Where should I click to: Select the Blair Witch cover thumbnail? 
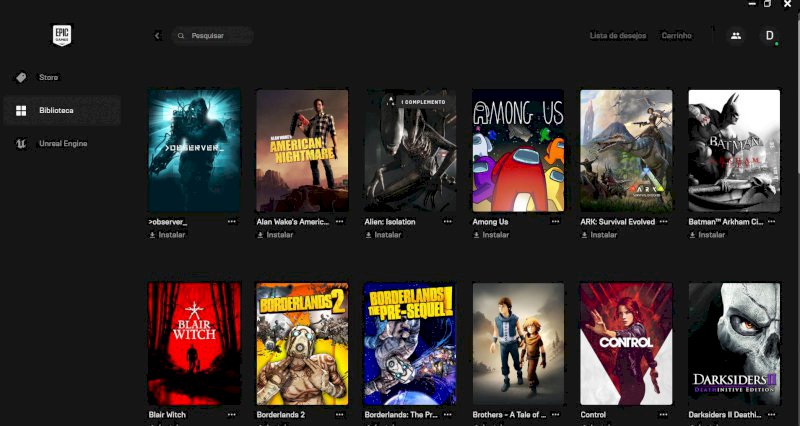coord(194,344)
